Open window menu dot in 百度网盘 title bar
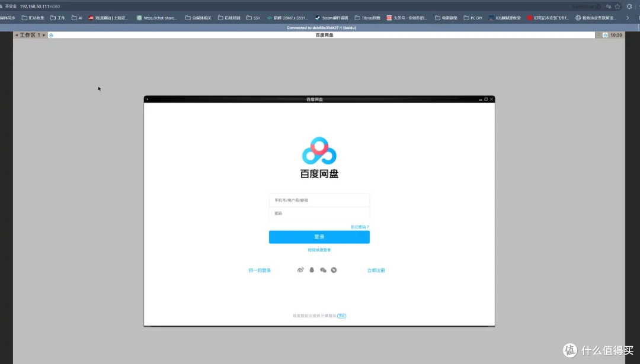Image resolution: width=640 pixels, height=364 pixels. [x=148, y=99]
